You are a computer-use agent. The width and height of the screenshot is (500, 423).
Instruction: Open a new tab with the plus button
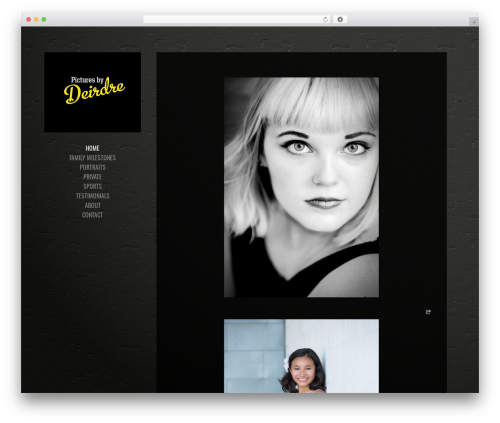click(x=474, y=22)
